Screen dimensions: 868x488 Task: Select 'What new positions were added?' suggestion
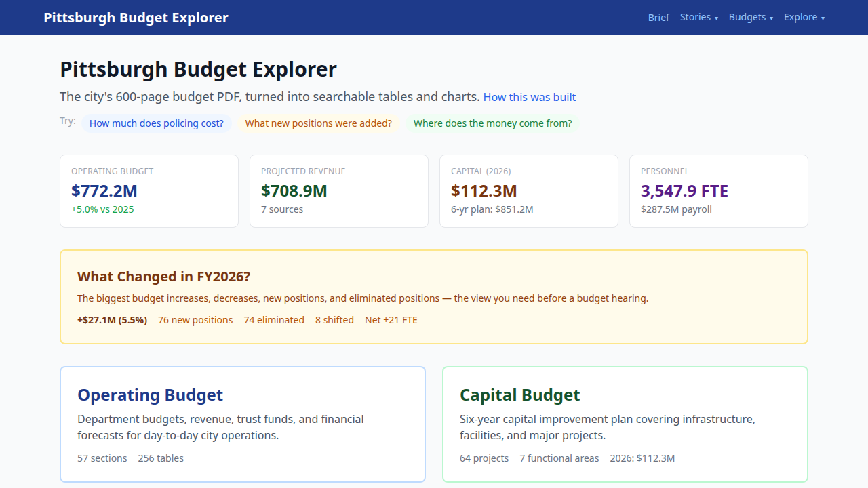(x=319, y=123)
